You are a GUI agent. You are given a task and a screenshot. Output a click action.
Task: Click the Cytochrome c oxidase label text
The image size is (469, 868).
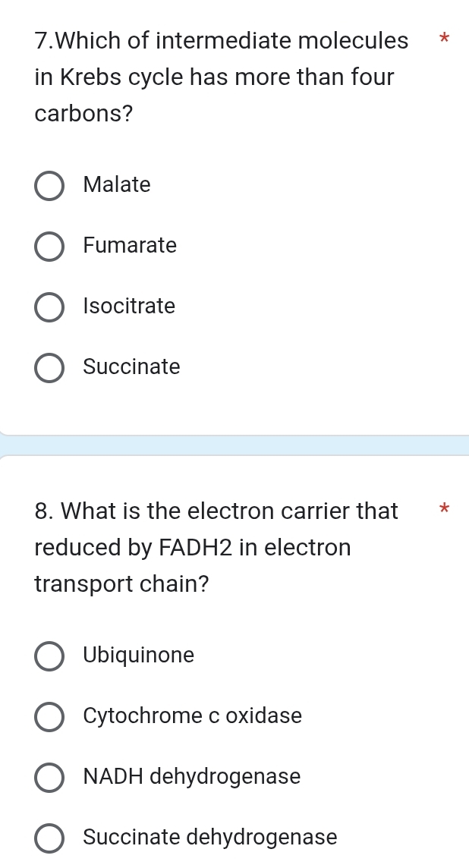coord(192,715)
